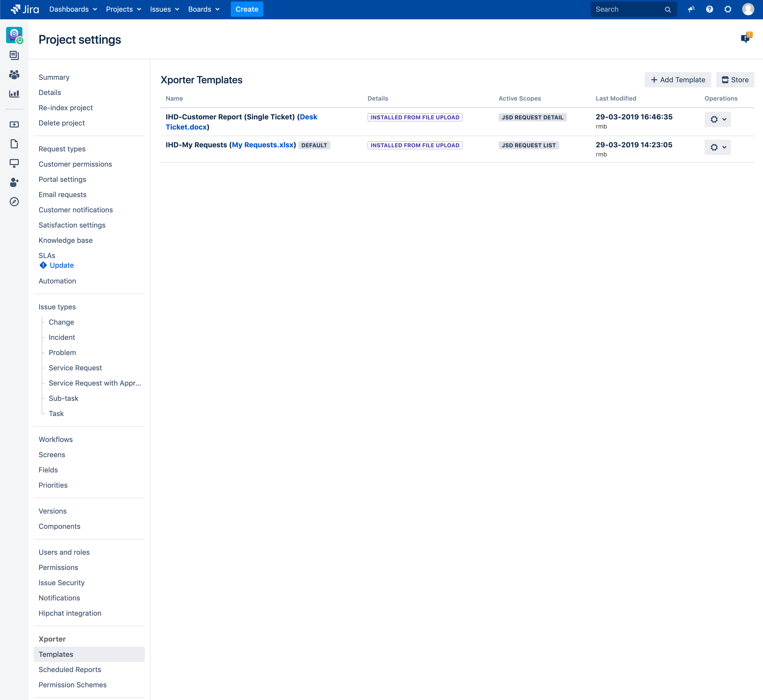
Task: Select Scheduled Reports under Xporter
Action: (70, 669)
